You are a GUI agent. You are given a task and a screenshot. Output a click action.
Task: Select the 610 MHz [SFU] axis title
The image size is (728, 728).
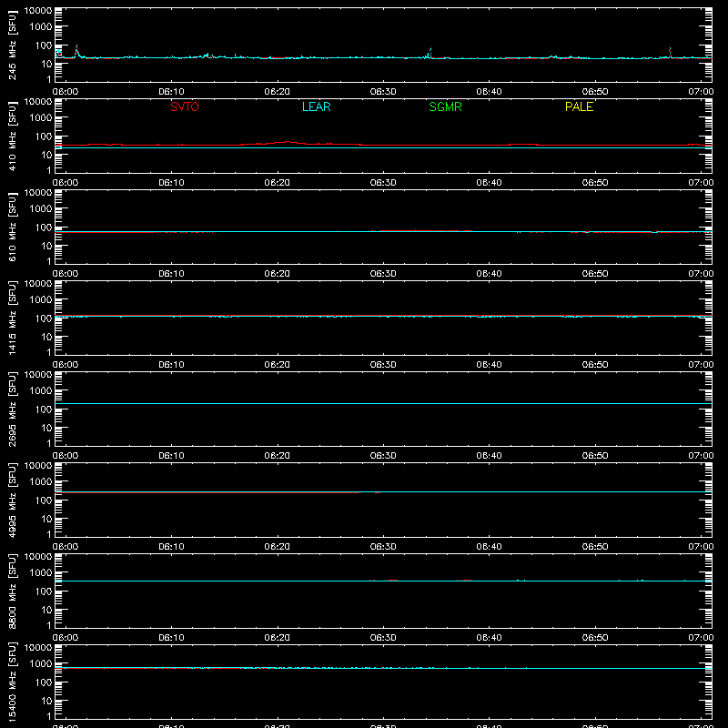[12, 227]
